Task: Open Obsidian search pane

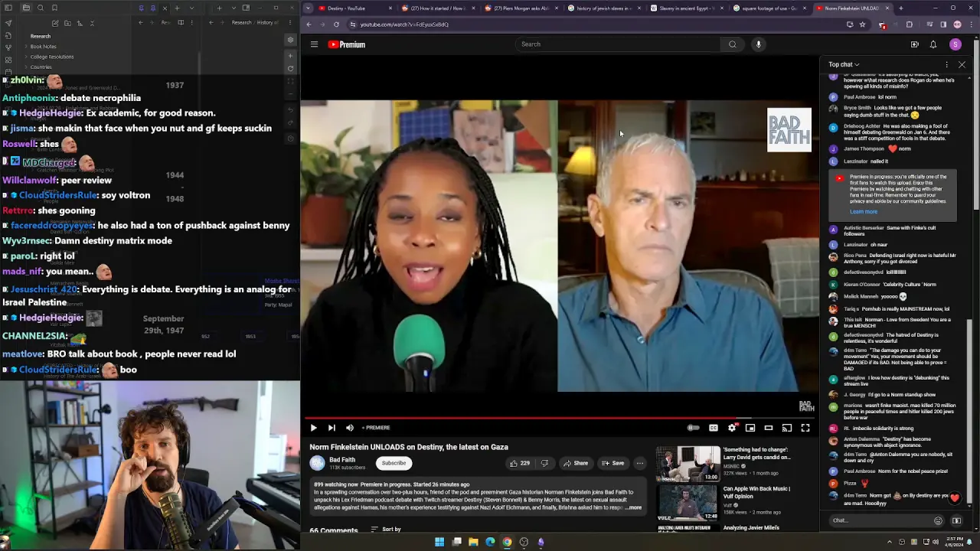Action: [x=41, y=8]
